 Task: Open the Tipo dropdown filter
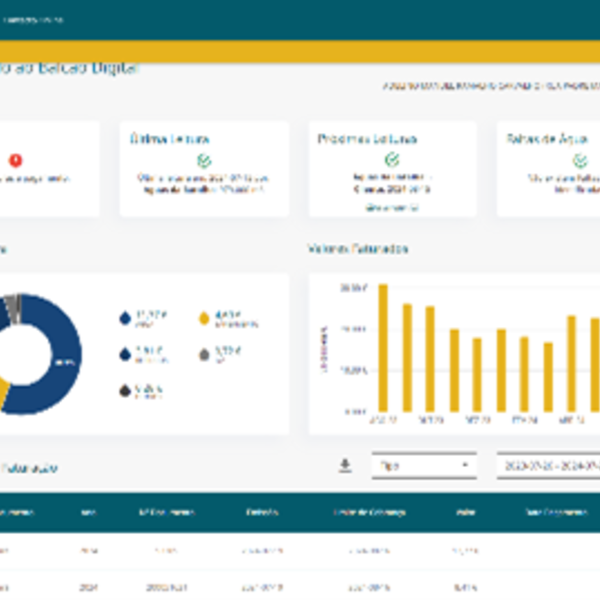pos(420,466)
